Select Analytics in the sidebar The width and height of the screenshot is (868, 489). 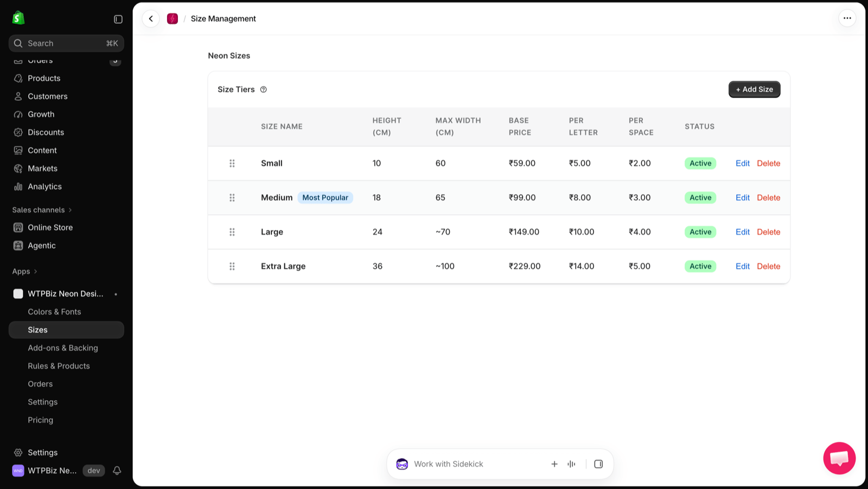tap(44, 186)
